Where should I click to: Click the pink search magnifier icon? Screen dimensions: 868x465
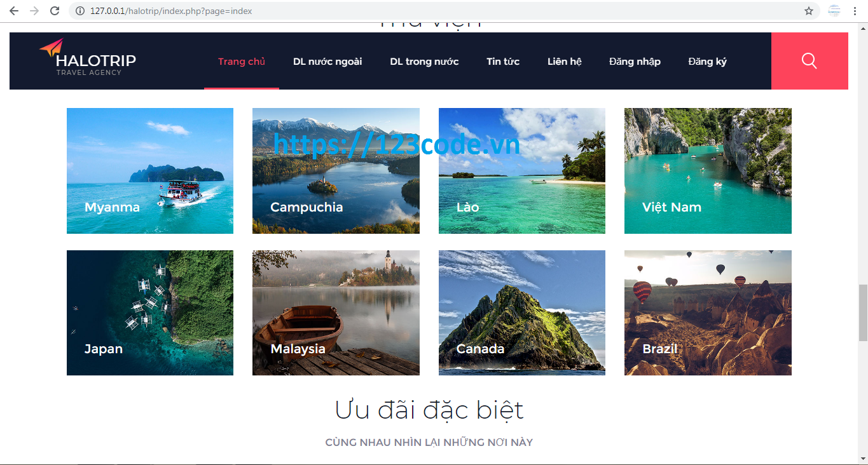[x=809, y=61]
